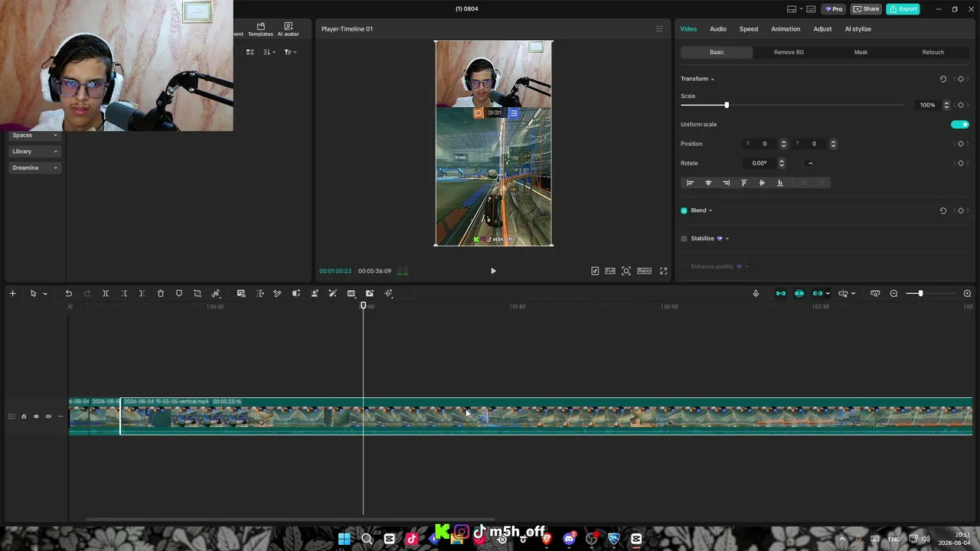
Task: Click the Share button
Action: 866,9
